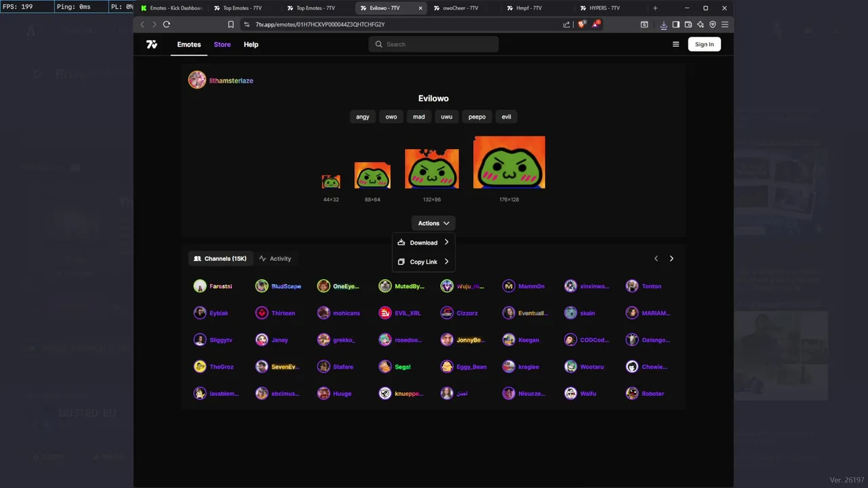This screenshot has height=488, width=868.
Task: Reload the page with the refresh icon
Action: click(166, 24)
